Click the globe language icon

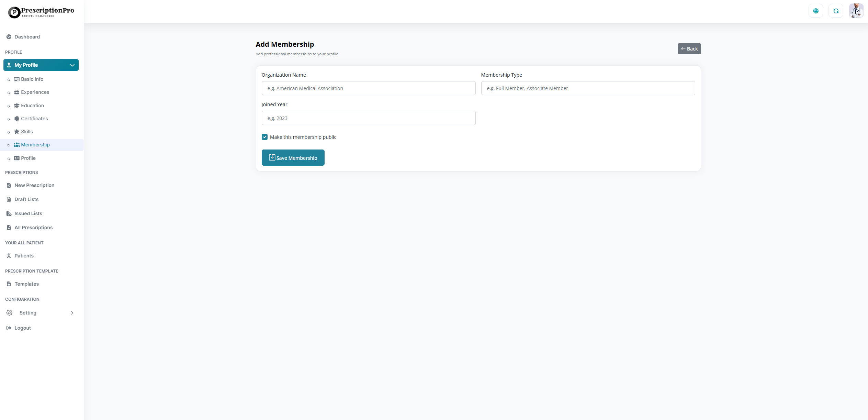point(815,11)
